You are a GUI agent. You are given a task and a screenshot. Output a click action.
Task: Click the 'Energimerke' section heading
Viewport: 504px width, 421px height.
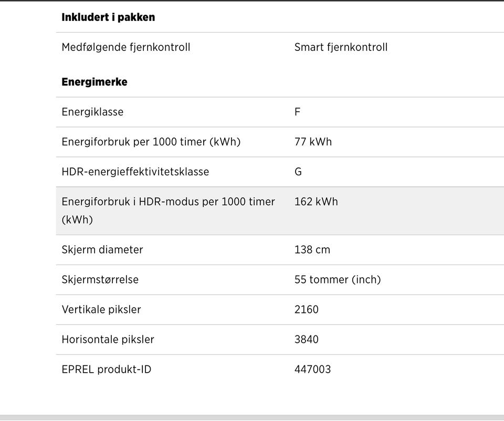(x=94, y=82)
